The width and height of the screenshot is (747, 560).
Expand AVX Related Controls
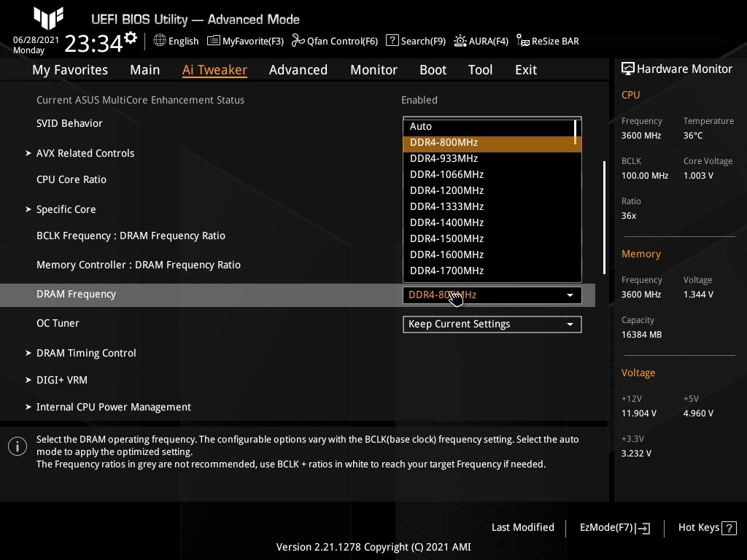coord(85,153)
